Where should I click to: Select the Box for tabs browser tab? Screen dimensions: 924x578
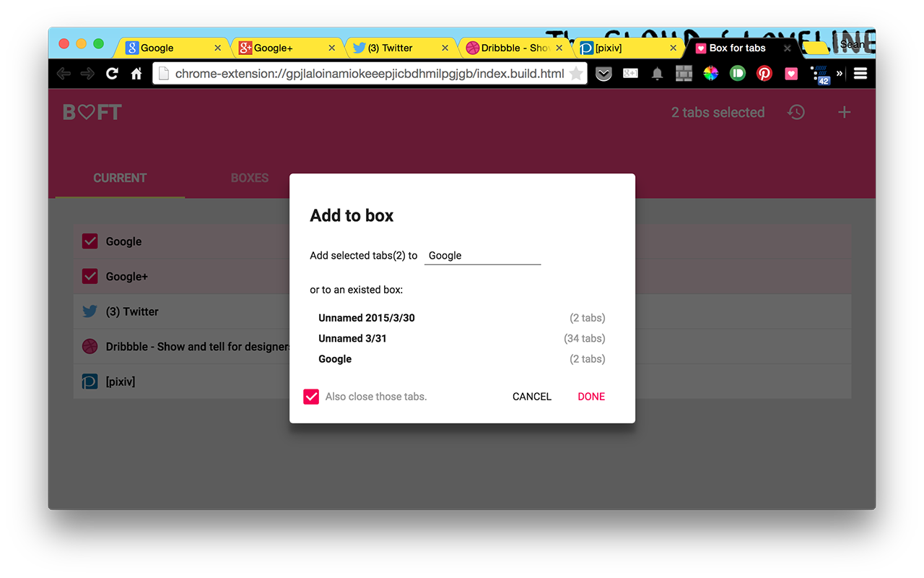(x=744, y=48)
